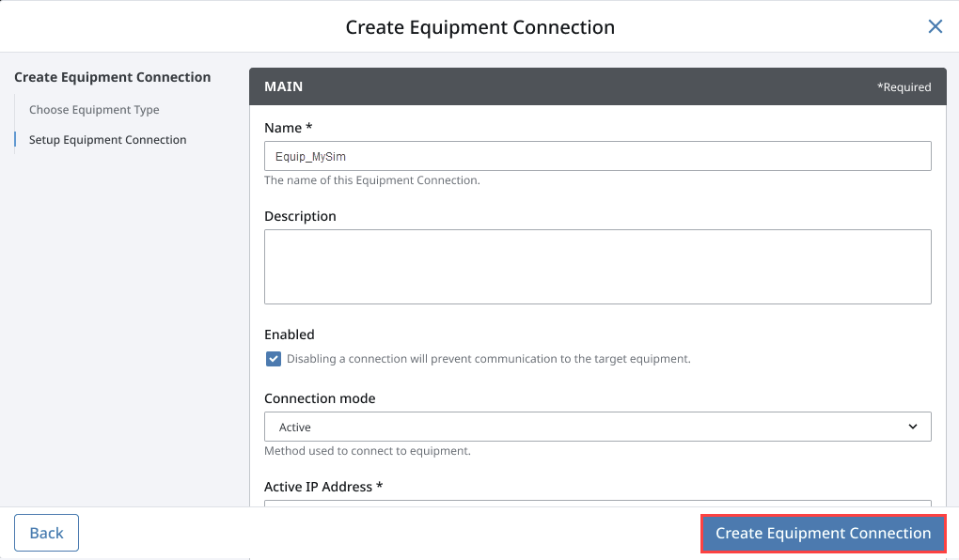
Task: Click the Connection mode label
Action: [320, 398]
